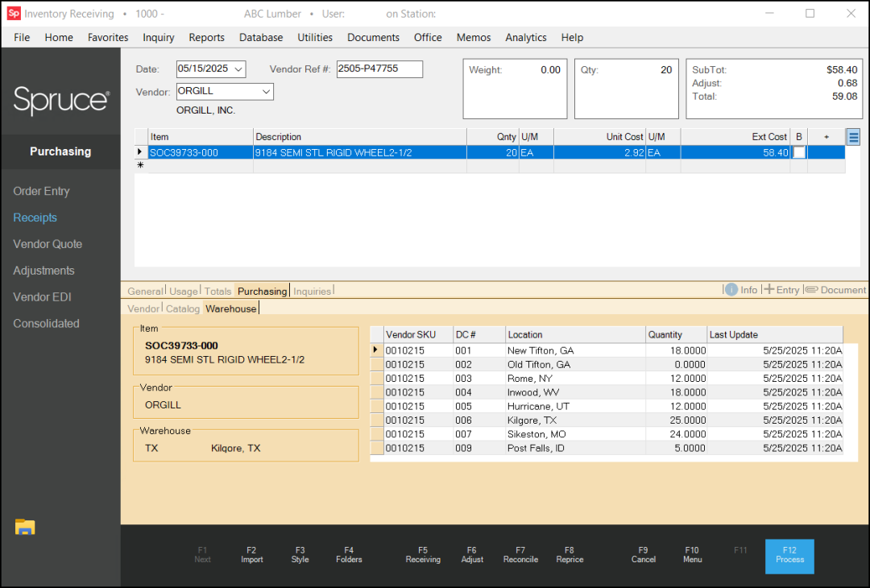870x588 pixels.
Task: Open the Date dropdown arrow
Action: [238, 69]
